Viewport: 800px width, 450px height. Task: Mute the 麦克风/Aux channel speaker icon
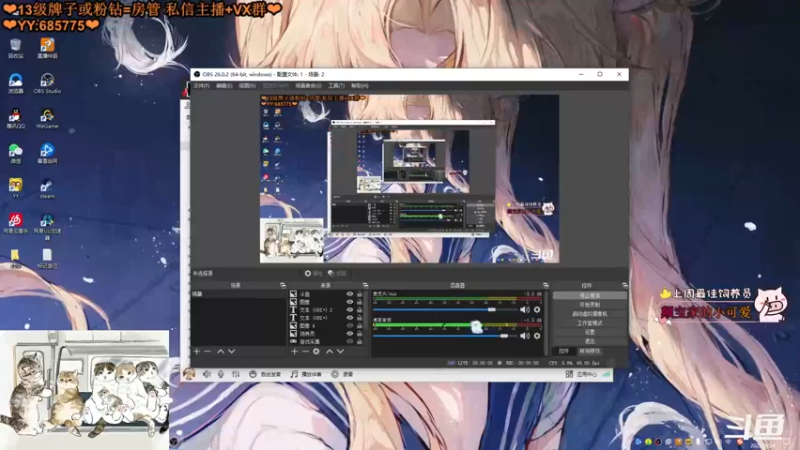pos(524,309)
